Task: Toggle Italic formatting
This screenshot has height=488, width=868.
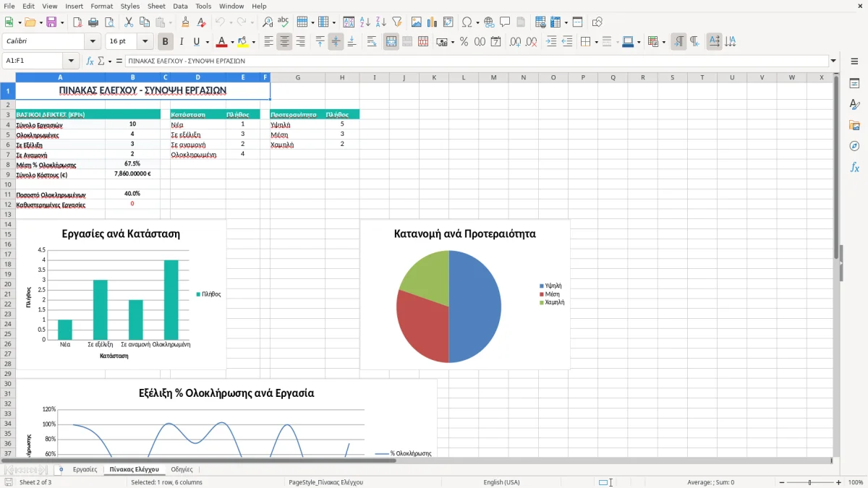Action: click(x=181, y=42)
